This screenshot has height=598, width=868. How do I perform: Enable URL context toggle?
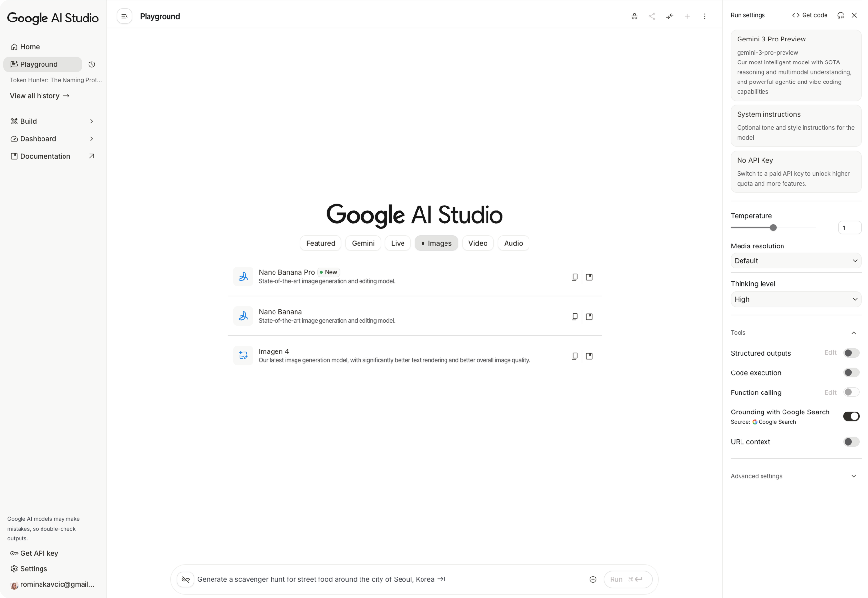851,442
